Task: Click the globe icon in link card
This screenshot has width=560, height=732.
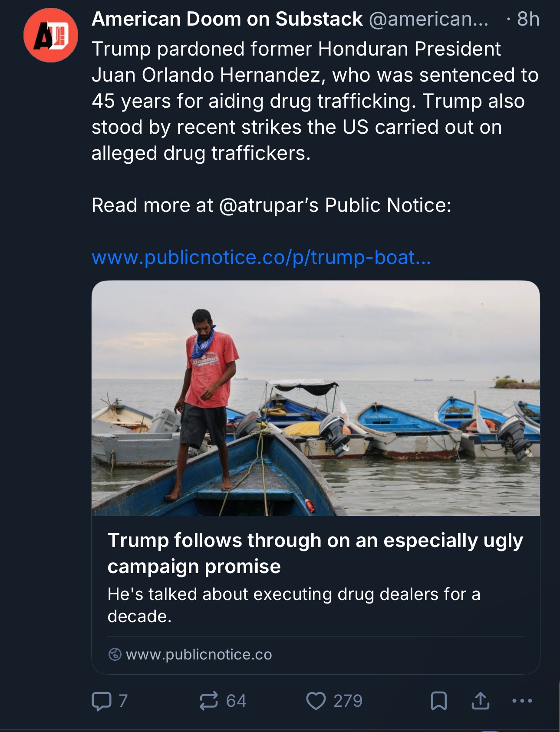Action: pyautogui.click(x=115, y=654)
